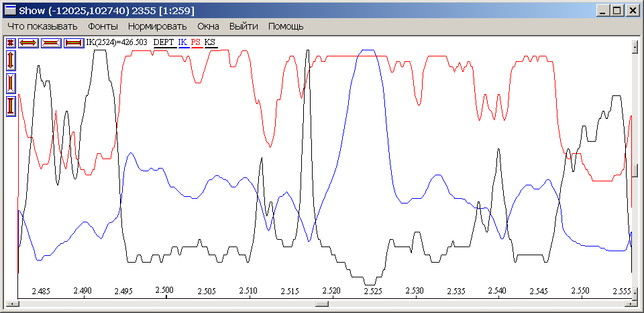Click the 2.530 depth axis label
The width and height of the screenshot is (644, 313).
point(415,292)
